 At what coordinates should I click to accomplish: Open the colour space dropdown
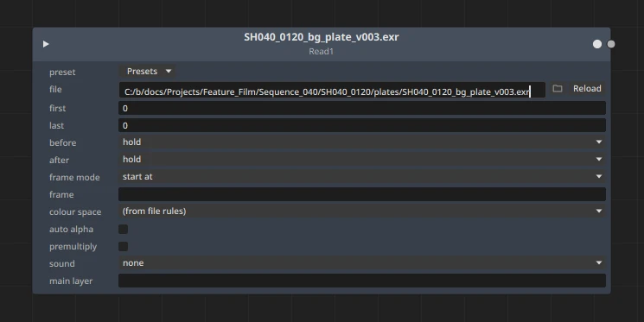362,212
